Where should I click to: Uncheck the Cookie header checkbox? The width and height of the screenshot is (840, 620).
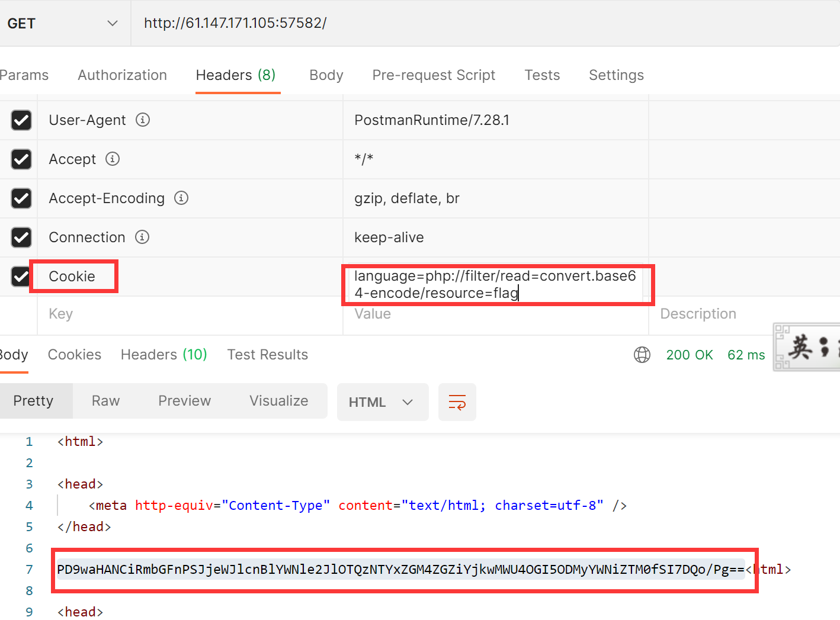click(x=21, y=277)
